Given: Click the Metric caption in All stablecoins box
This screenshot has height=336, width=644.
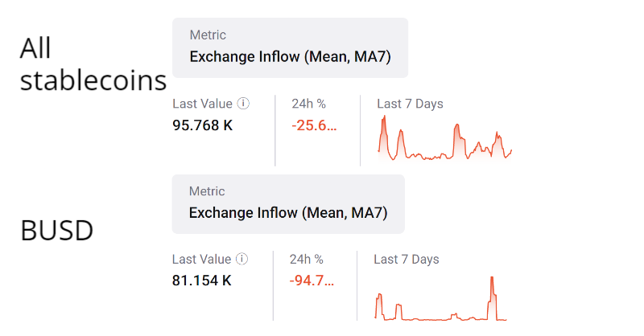Looking at the screenshot, I should (208, 35).
